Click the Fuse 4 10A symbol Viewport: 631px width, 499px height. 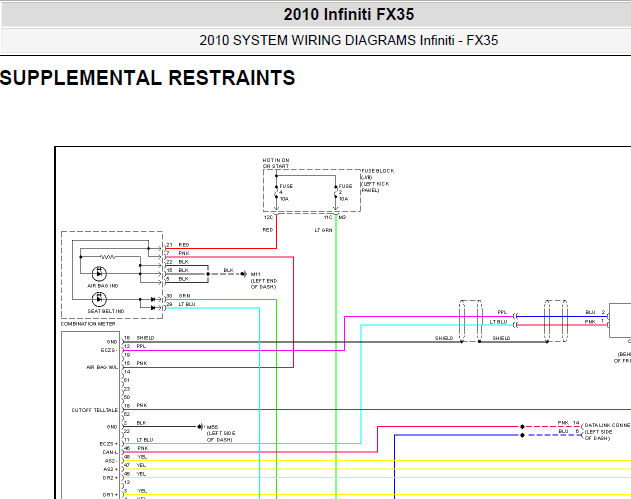tap(276, 192)
